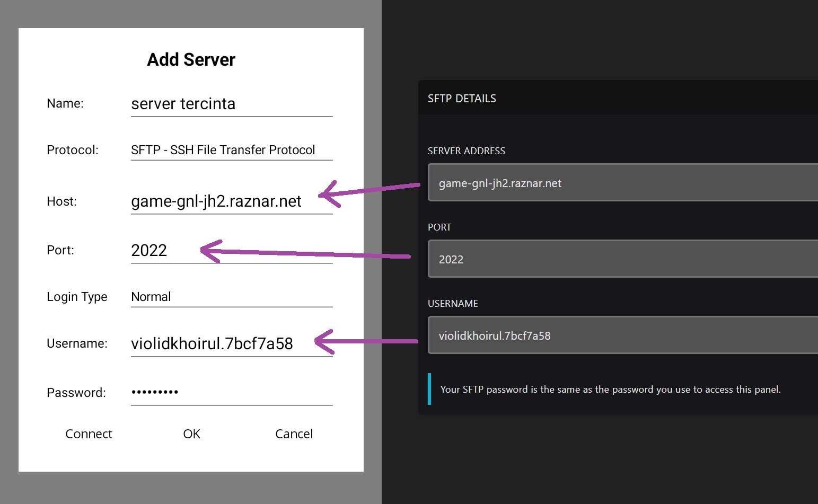The image size is (818, 504).
Task: Click the 'Add Server' dialog title
Action: tap(191, 60)
